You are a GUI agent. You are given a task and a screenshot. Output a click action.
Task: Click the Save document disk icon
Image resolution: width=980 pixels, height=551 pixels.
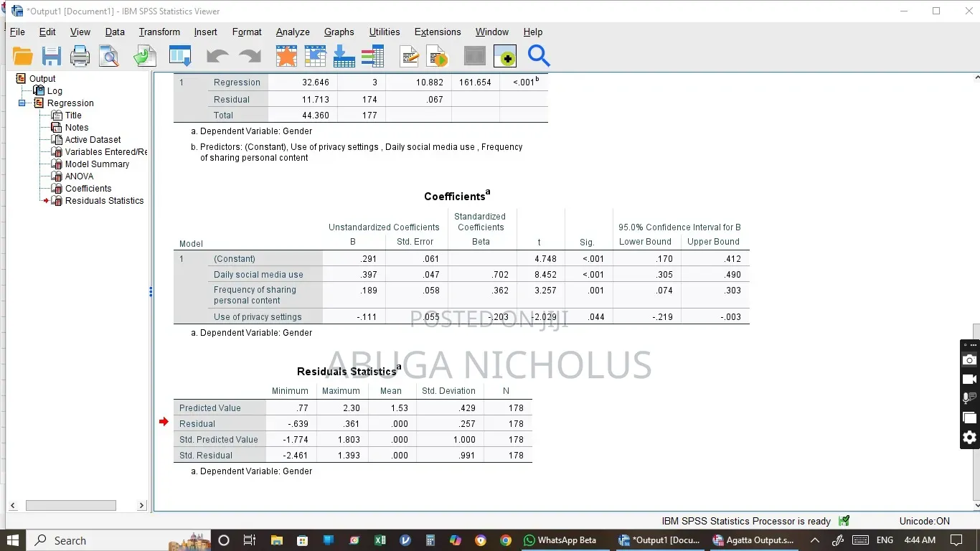point(52,56)
